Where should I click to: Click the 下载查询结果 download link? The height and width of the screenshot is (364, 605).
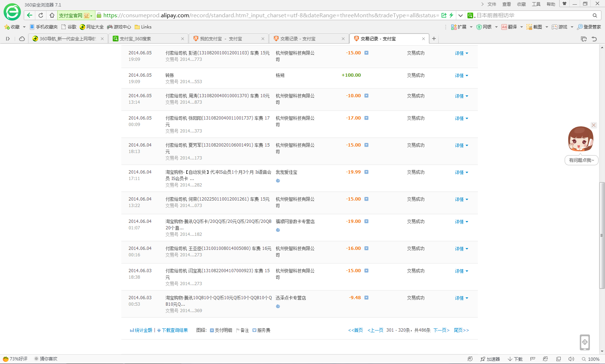(x=175, y=330)
